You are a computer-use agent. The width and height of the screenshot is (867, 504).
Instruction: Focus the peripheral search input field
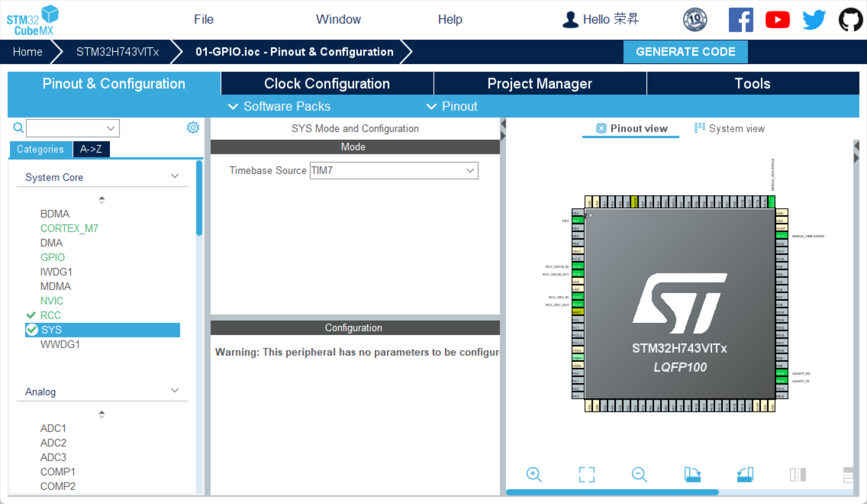point(65,128)
